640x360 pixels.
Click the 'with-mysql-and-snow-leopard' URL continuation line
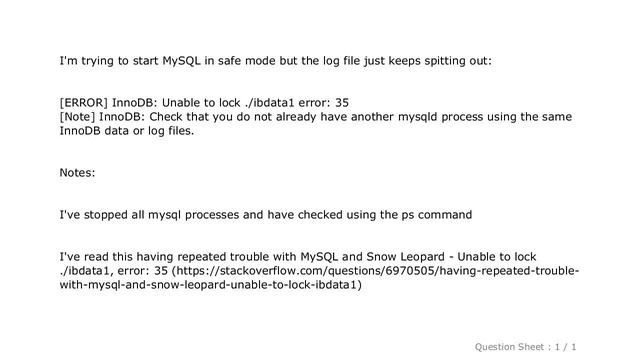coord(211,284)
